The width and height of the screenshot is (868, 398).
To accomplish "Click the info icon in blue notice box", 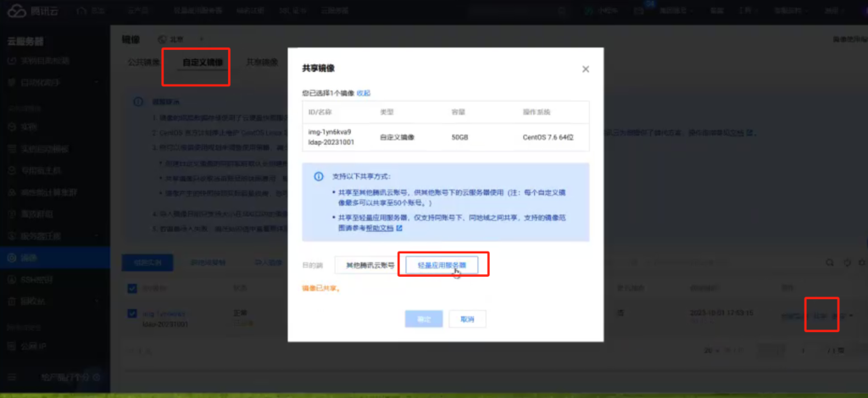I will coord(319,177).
